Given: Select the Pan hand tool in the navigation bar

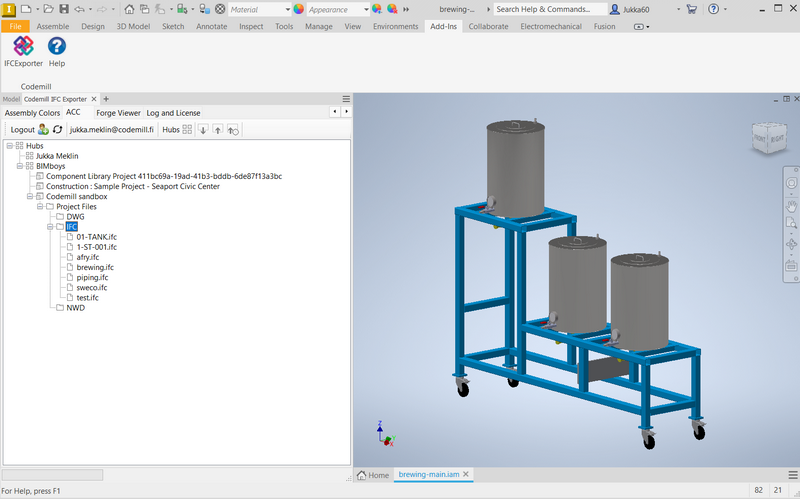Looking at the screenshot, I should (x=791, y=206).
